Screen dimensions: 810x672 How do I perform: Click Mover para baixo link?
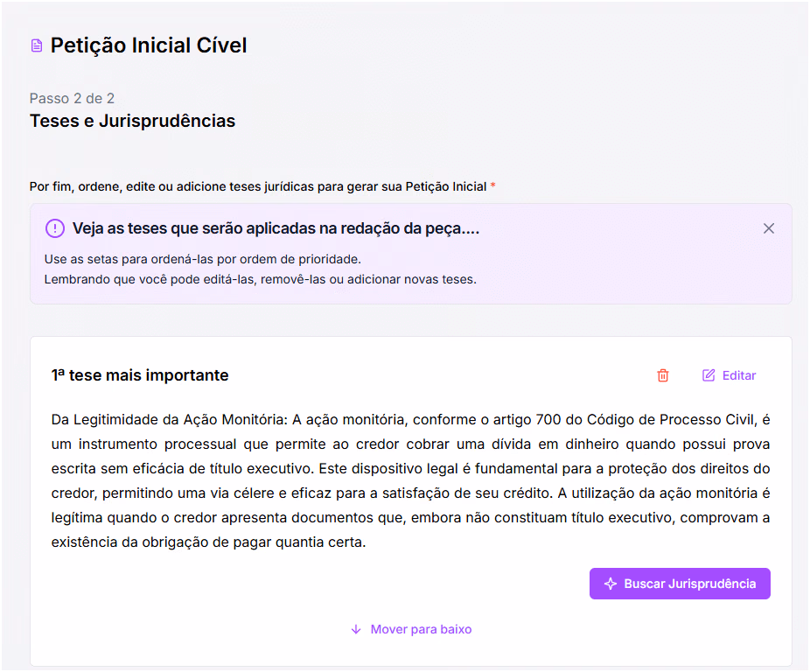411,629
